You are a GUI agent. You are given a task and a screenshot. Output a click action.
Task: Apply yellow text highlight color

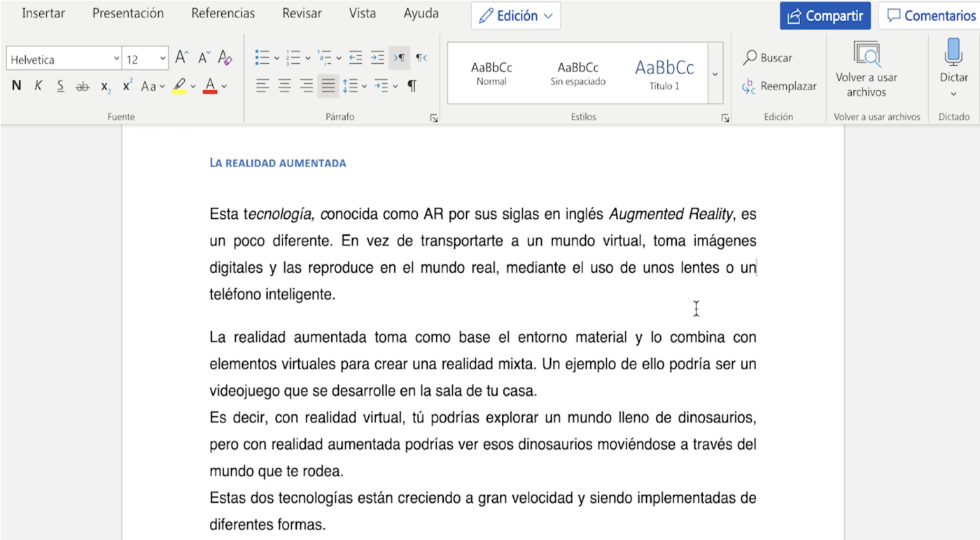click(178, 86)
